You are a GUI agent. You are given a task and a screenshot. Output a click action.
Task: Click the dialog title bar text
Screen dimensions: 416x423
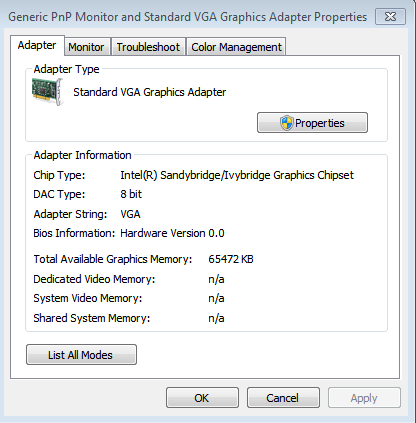pos(187,17)
